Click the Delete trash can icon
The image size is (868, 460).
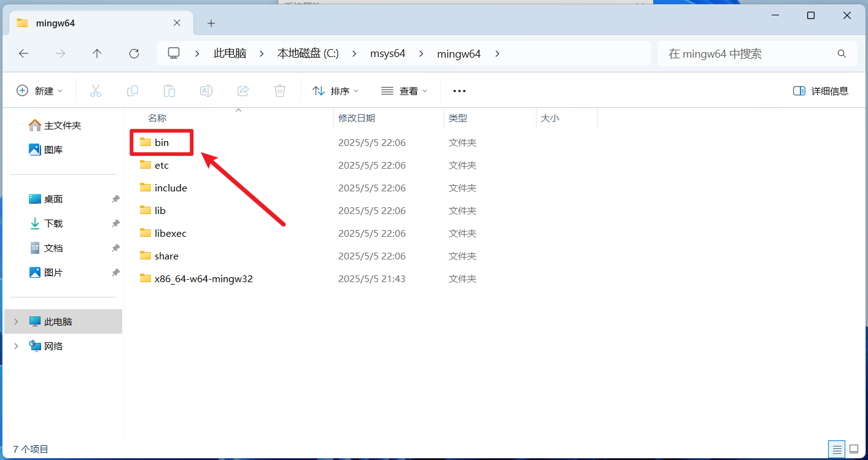[x=280, y=91]
